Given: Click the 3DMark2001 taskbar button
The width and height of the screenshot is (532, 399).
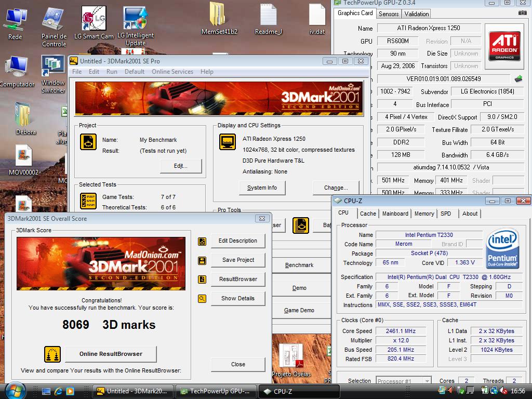Looking at the screenshot, I should coord(132,391).
